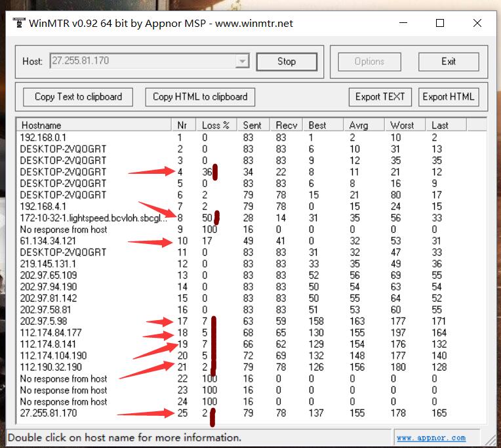Select the 219.145.131.1 host row
Viewport: 501px width, 448px height.
coord(251,264)
